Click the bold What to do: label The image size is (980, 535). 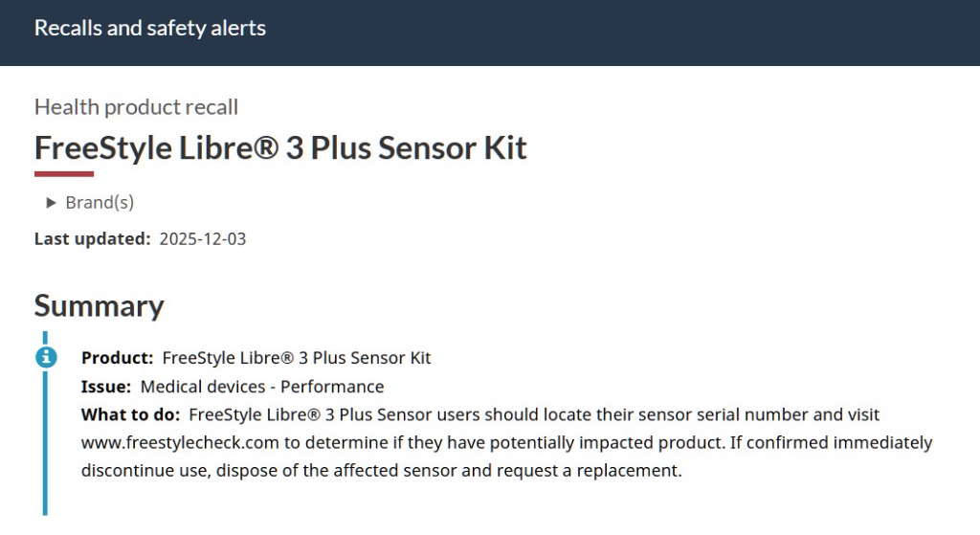[130, 415]
